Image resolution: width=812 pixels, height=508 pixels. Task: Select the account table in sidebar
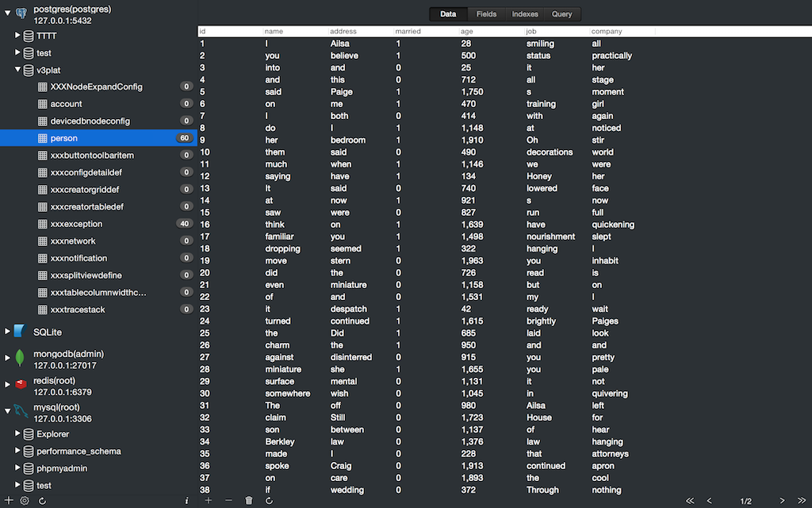[x=66, y=104]
